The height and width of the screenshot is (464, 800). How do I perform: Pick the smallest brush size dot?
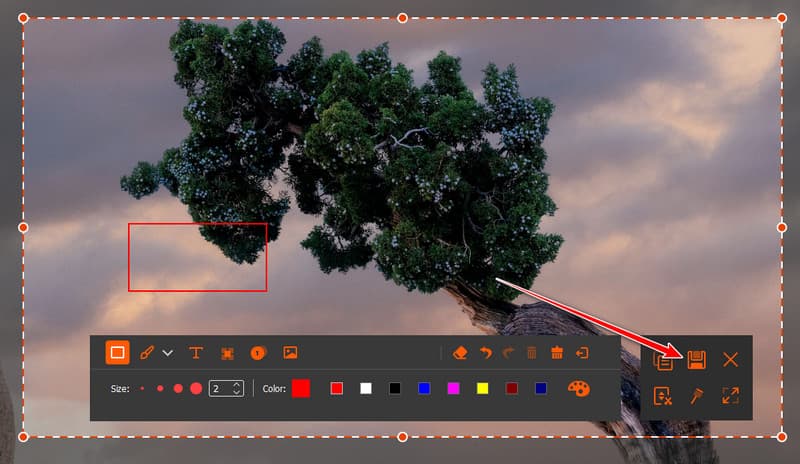pos(142,388)
